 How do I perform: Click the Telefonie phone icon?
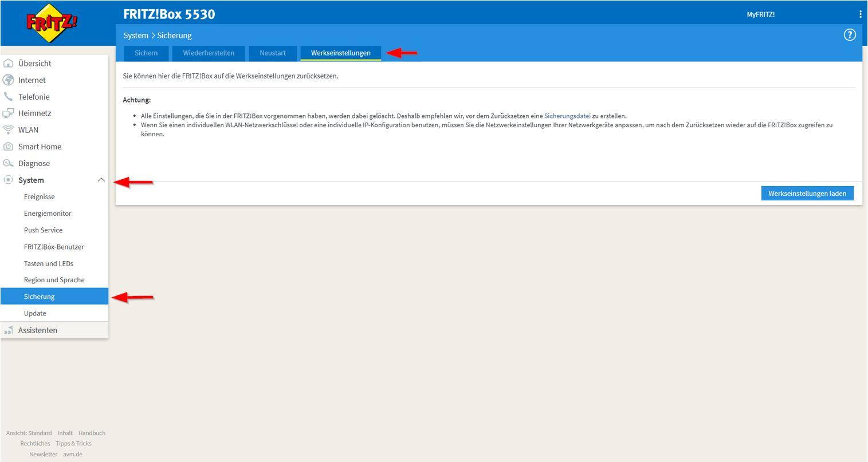[9, 96]
